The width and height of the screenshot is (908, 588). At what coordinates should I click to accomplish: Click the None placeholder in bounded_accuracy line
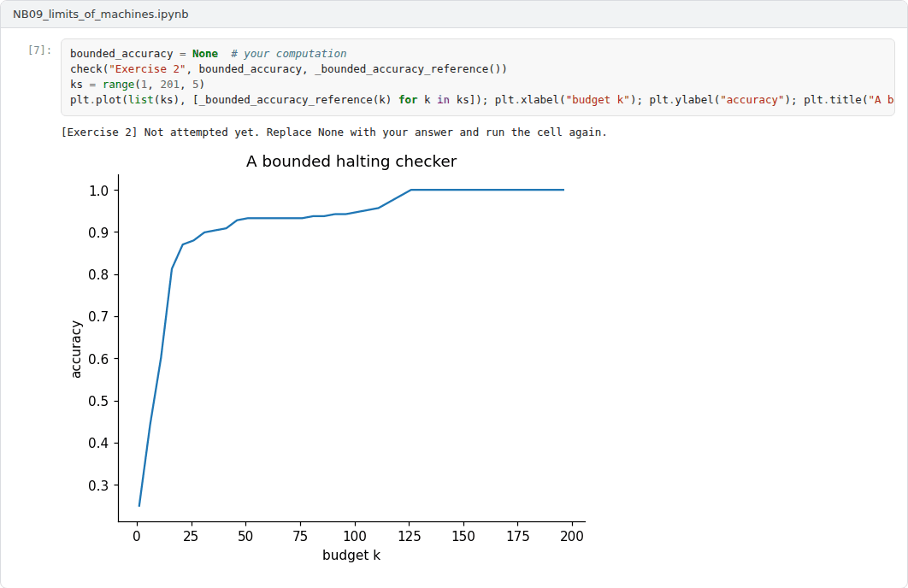pyautogui.click(x=205, y=53)
